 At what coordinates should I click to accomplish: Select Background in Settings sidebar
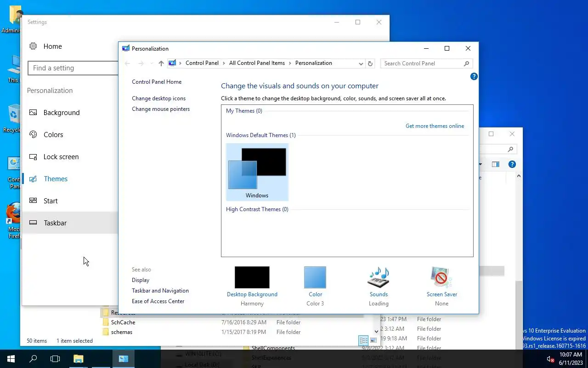(70, 113)
